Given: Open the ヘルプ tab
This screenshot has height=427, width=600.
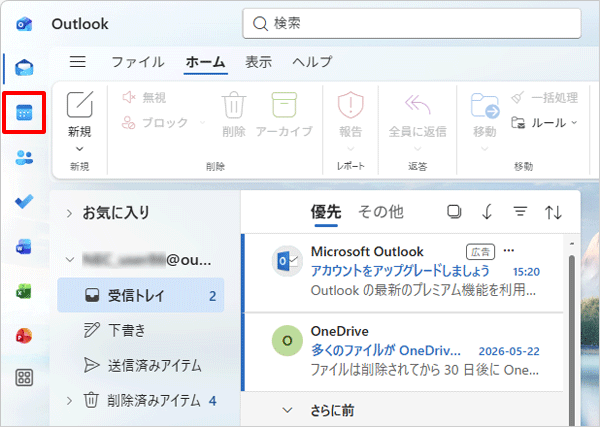Looking at the screenshot, I should pyautogui.click(x=312, y=62).
